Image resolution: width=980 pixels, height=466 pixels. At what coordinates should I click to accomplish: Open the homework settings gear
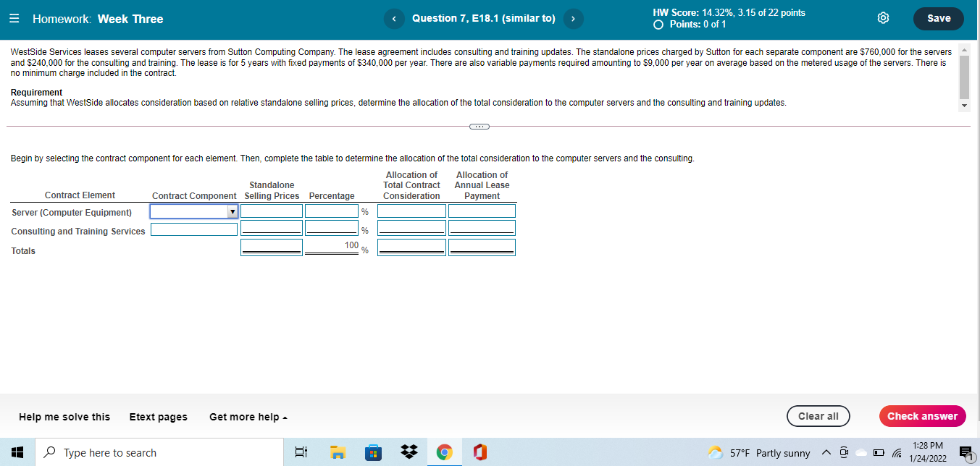click(x=883, y=18)
